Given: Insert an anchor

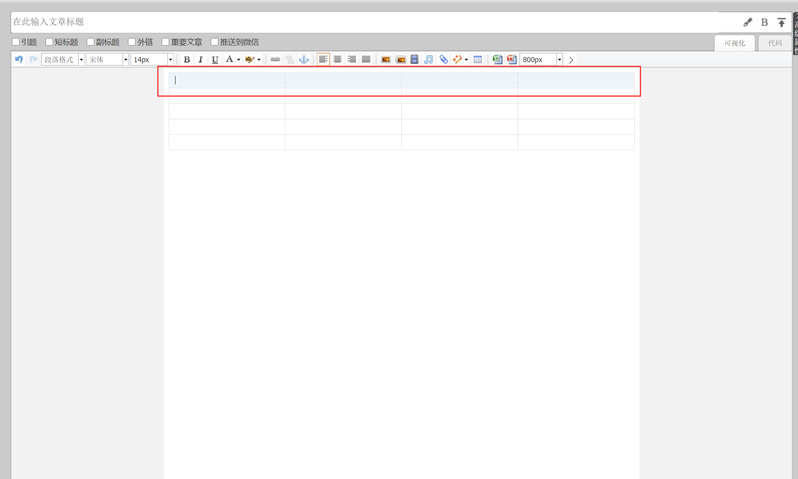Looking at the screenshot, I should (304, 60).
